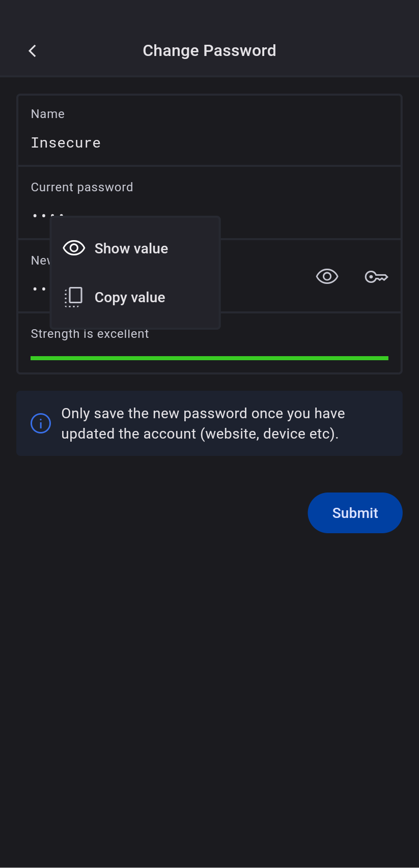
Task: Click the key icon to generate password
Action: [x=376, y=277]
